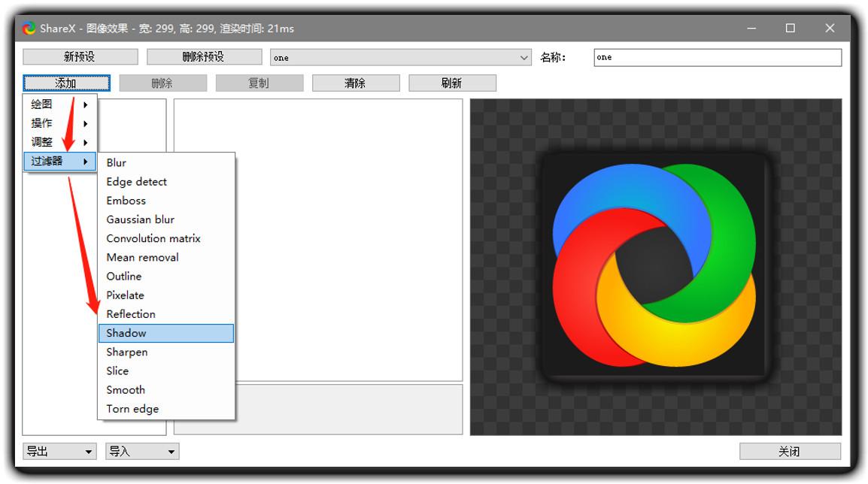
Task: Open the 操作 submenu
Action: tap(59, 123)
